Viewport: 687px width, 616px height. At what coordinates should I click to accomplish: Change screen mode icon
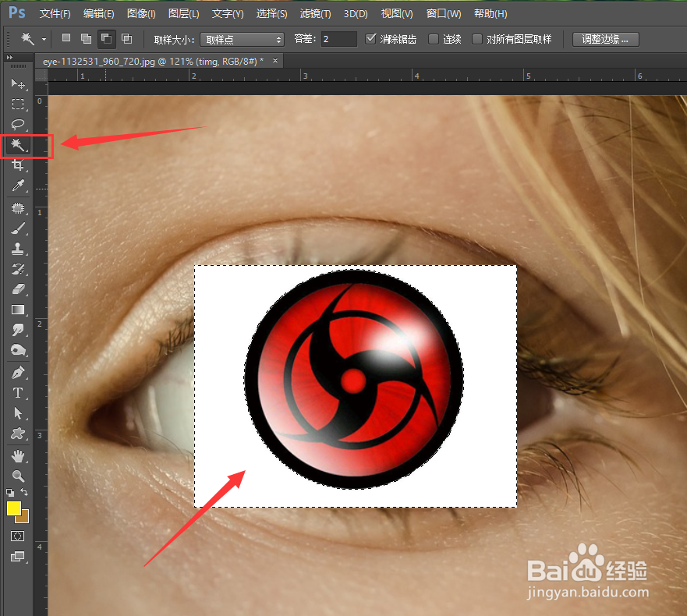tap(17, 557)
